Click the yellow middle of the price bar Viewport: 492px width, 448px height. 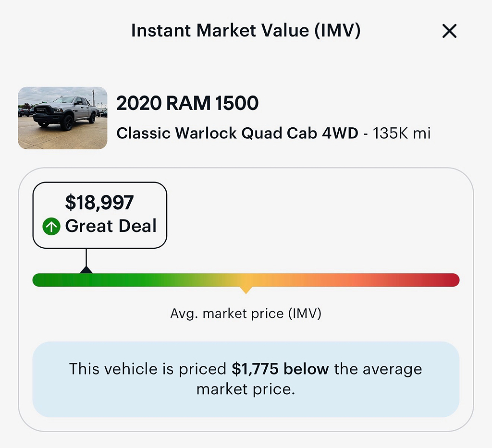(246, 280)
